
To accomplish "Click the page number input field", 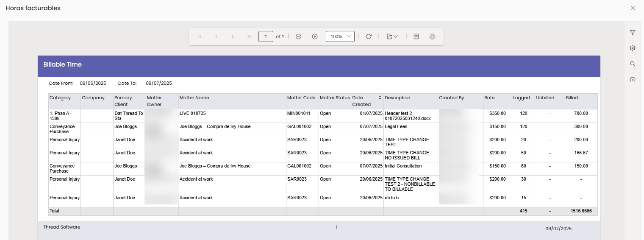I will (x=266, y=36).
